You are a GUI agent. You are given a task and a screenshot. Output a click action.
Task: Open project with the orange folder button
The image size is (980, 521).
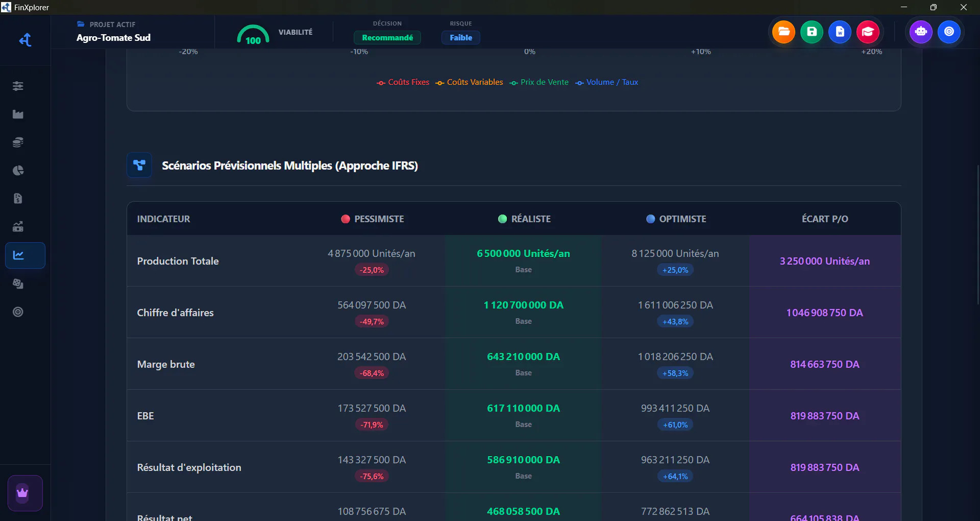pos(783,32)
